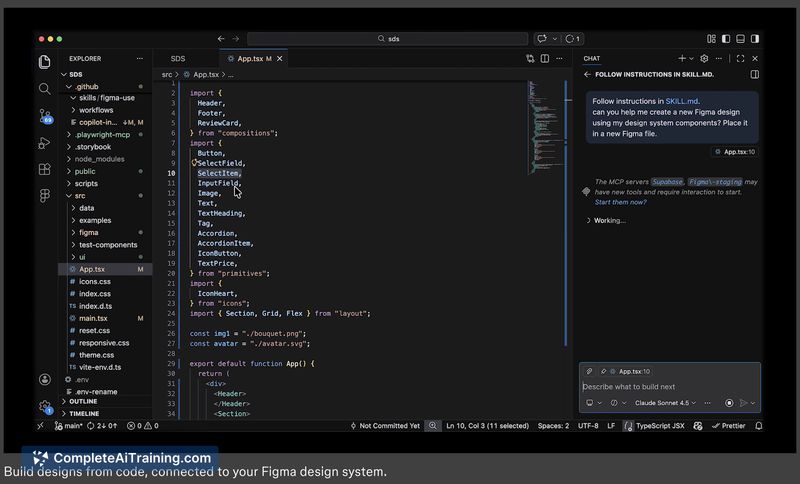
Task: Expand the test-components folder
Action: point(106,245)
